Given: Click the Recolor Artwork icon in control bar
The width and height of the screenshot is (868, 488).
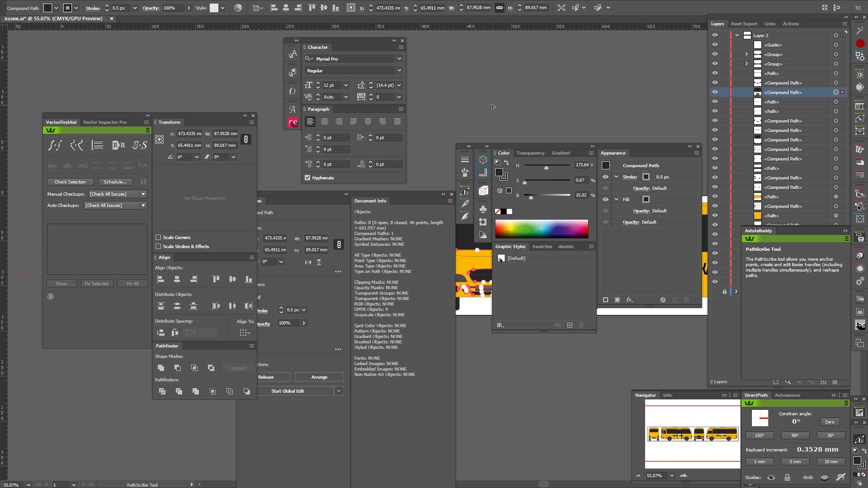Looking at the screenshot, I should [x=238, y=8].
